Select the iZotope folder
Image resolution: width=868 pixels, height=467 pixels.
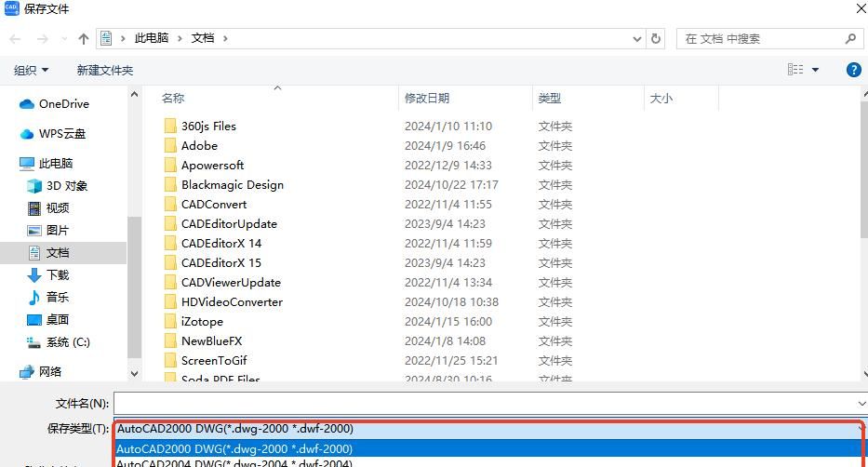click(x=202, y=322)
